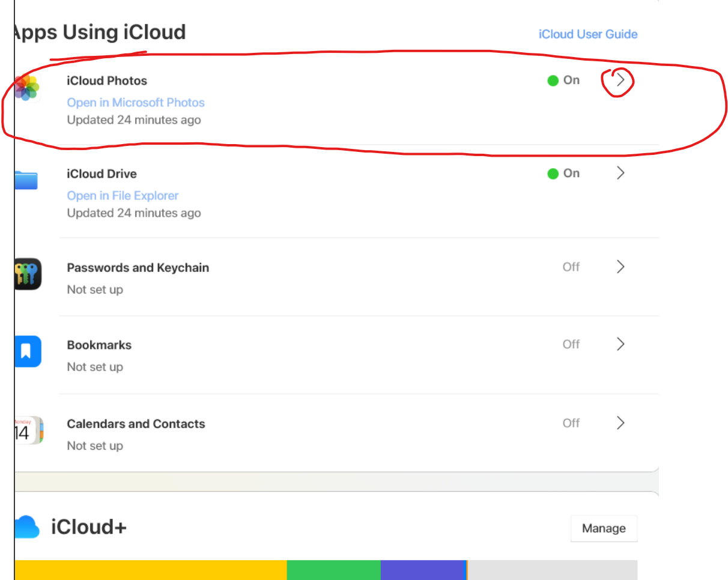The height and width of the screenshot is (580, 728).
Task: Click the gray free-space storage segment
Action: (x=553, y=570)
